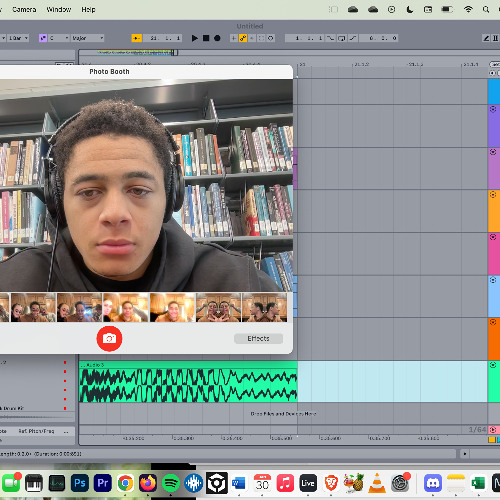Toggle the Punch-Out switch

click(x=353, y=38)
